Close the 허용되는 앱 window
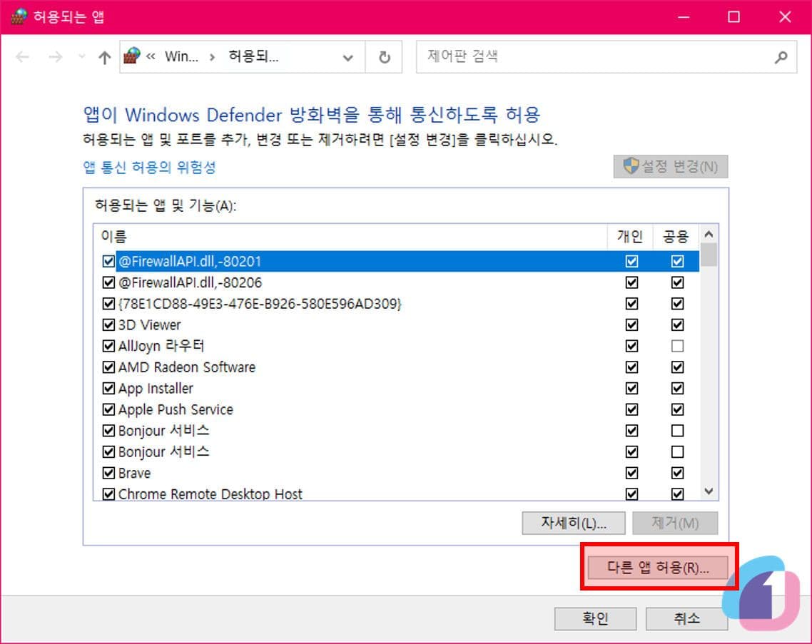The width and height of the screenshot is (812, 644). tap(785, 17)
